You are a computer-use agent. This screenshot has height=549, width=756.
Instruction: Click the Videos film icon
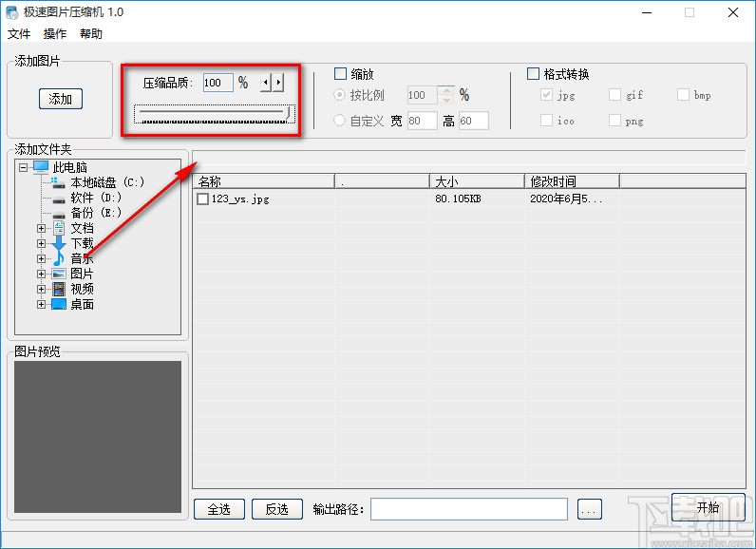coord(59,289)
